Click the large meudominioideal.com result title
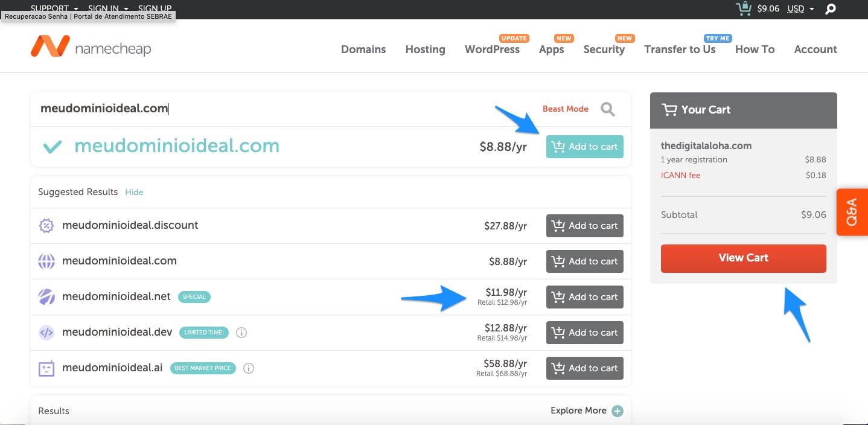 177,146
